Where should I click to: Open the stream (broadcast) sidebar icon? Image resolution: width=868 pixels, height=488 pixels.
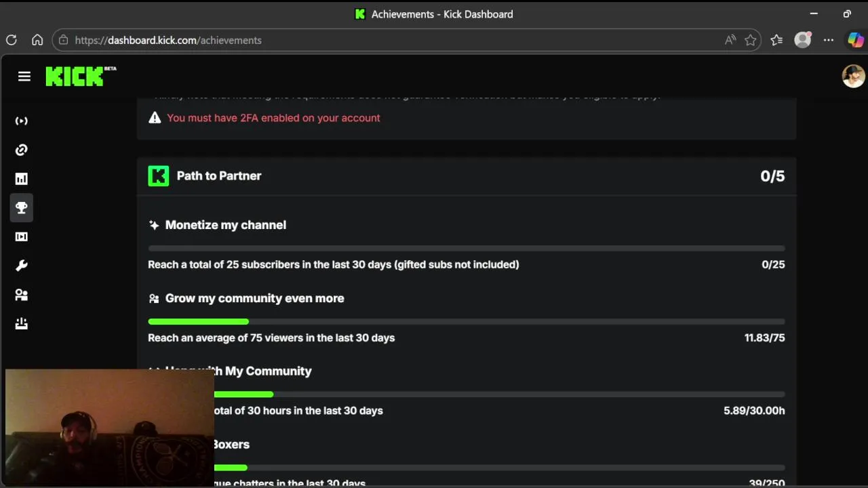(22, 121)
